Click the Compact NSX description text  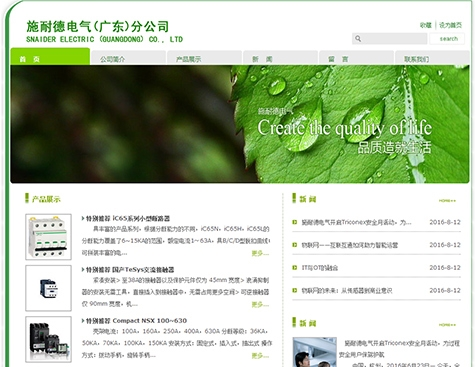click(x=177, y=343)
